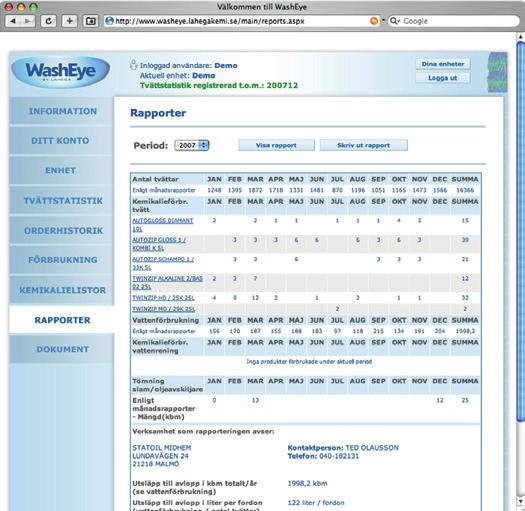The image size is (525, 511).
Task: Click the text STATOIL MIDHEM
Action: [x=162, y=448]
